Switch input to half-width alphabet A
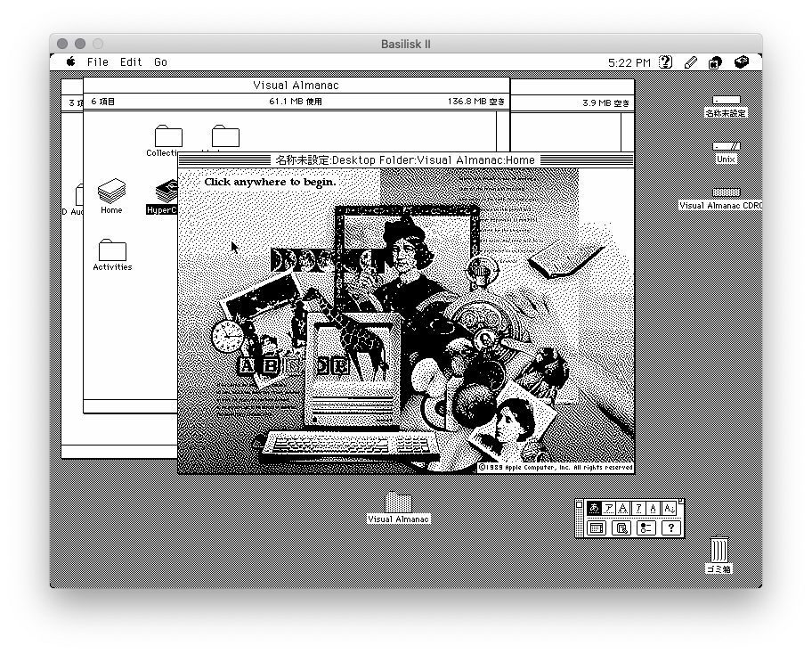Viewport: 812px width, 654px height. pos(654,509)
